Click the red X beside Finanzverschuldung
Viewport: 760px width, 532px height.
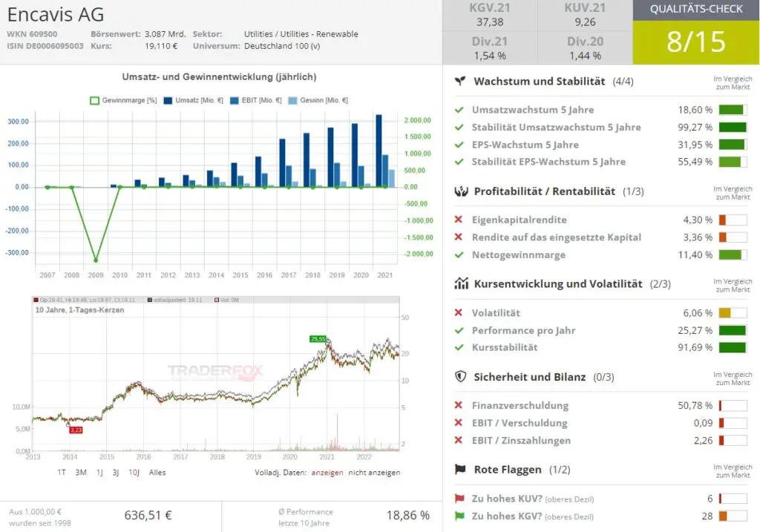pos(459,405)
